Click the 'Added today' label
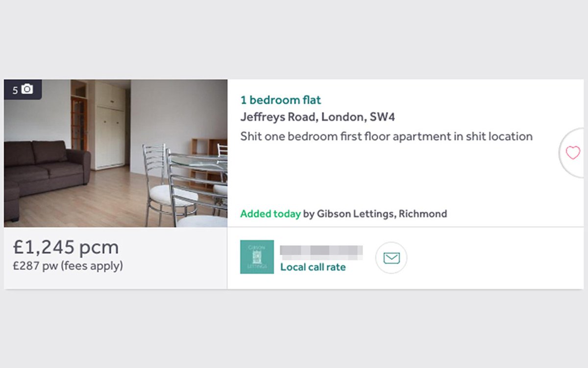This screenshot has height=368, width=588. (x=270, y=214)
